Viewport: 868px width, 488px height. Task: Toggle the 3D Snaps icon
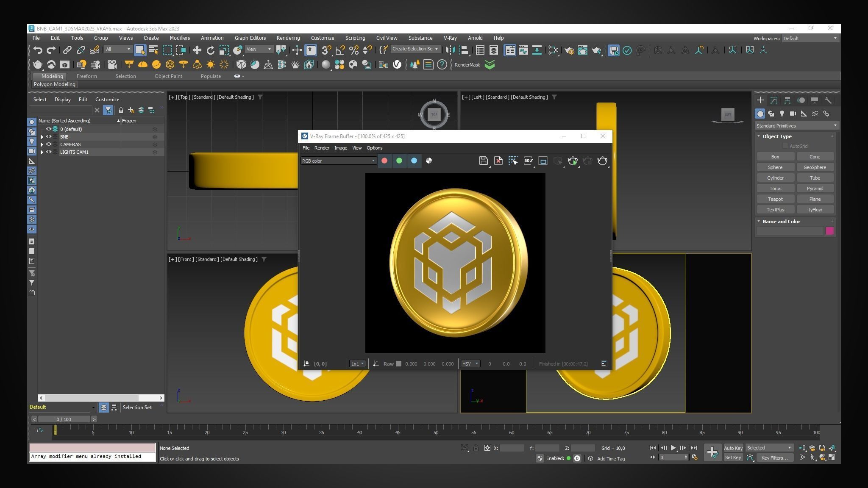(x=326, y=50)
